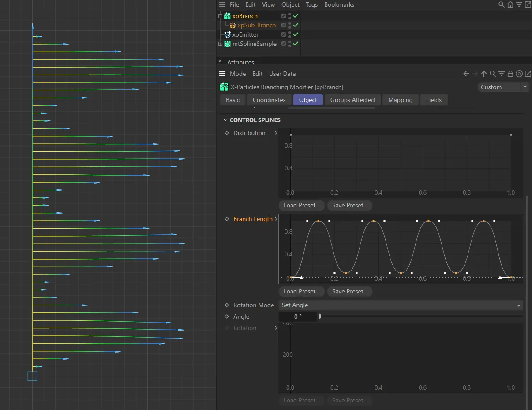Open the Rotation Mode dropdown
532x410 pixels.
pyautogui.click(x=401, y=305)
